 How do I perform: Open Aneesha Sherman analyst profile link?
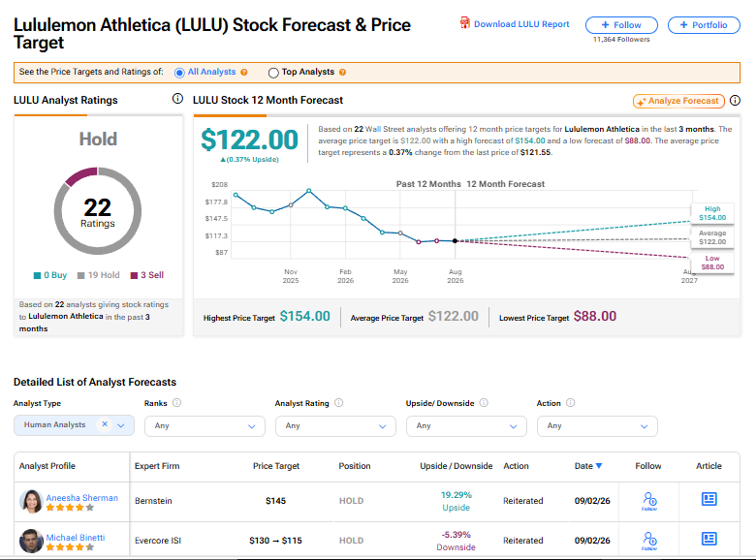click(x=82, y=497)
